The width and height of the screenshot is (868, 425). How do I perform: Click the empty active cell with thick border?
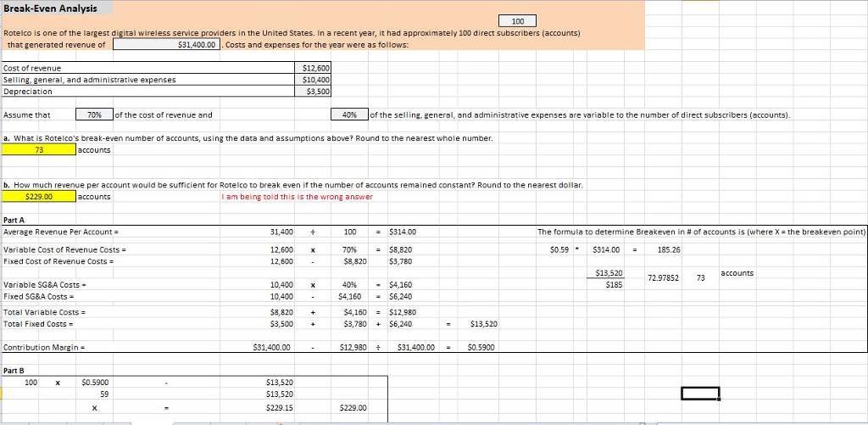tap(700, 393)
